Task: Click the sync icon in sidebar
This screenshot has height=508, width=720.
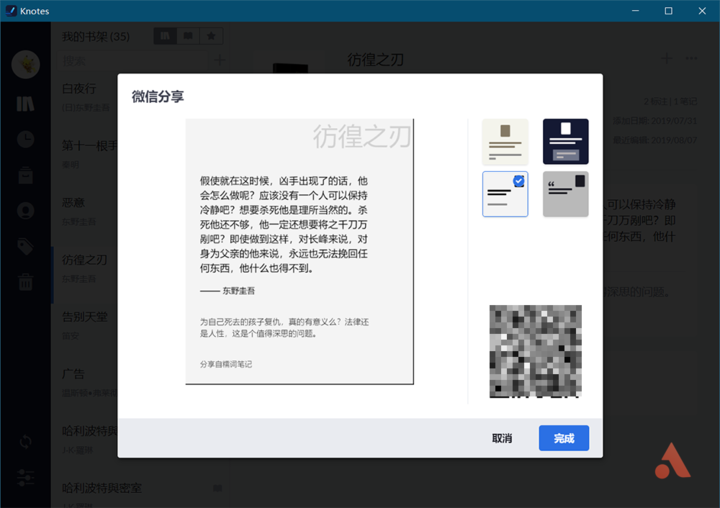Action: (x=26, y=442)
